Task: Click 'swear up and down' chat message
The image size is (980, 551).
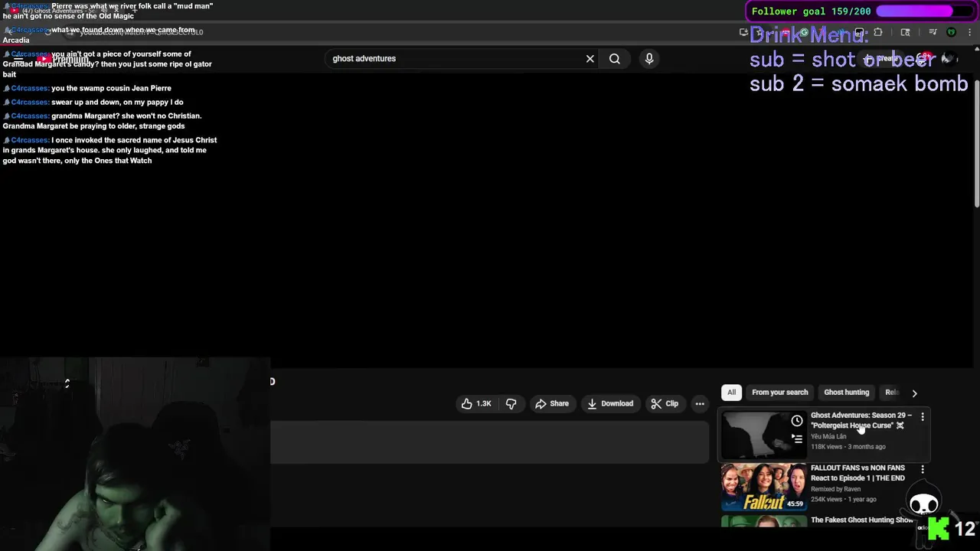Action: click(117, 102)
